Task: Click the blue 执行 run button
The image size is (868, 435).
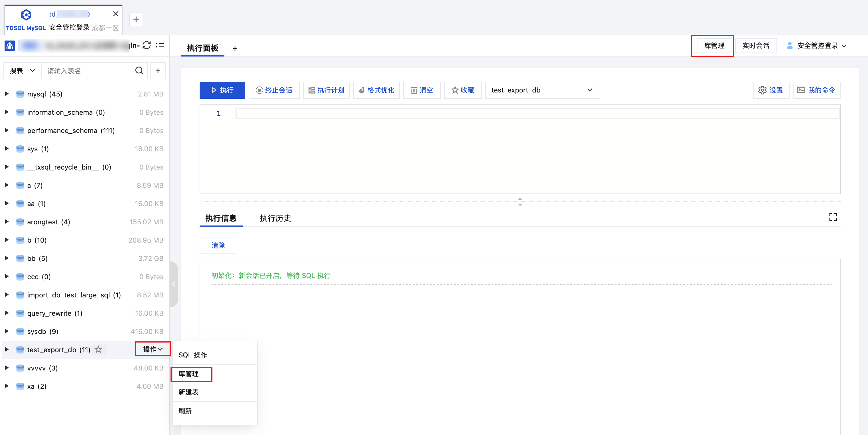Action: click(x=222, y=90)
